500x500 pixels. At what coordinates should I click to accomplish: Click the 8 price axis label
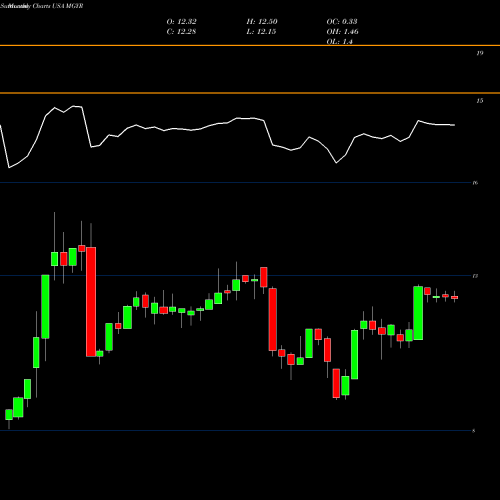(x=474, y=431)
